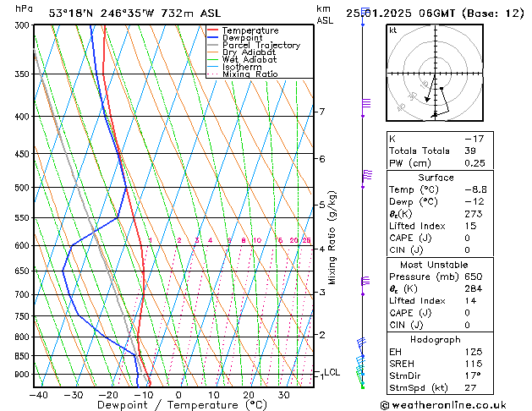Screen dimensions: 532x411
Task: Click the Totals Totals value 39
Action: pyautogui.click(x=470, y=151)
